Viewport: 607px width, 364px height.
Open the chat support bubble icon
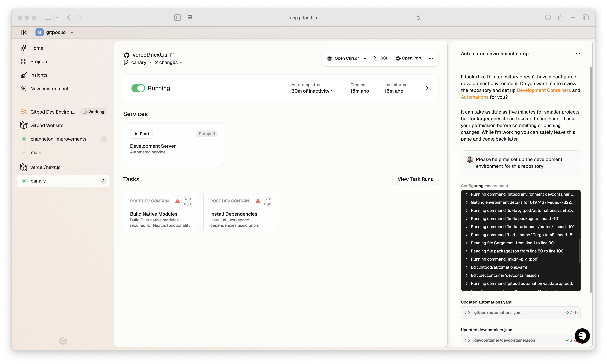pos(582,336)
